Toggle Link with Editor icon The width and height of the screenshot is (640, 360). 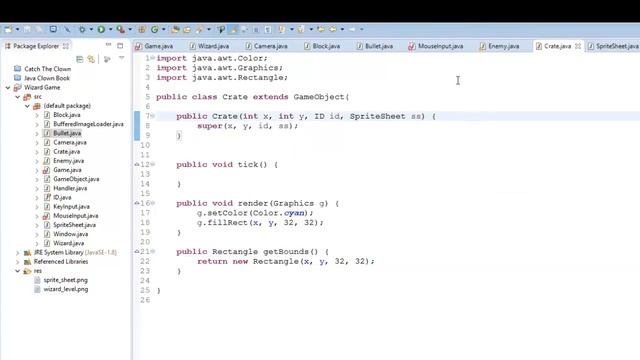click(x=91, y=60)
